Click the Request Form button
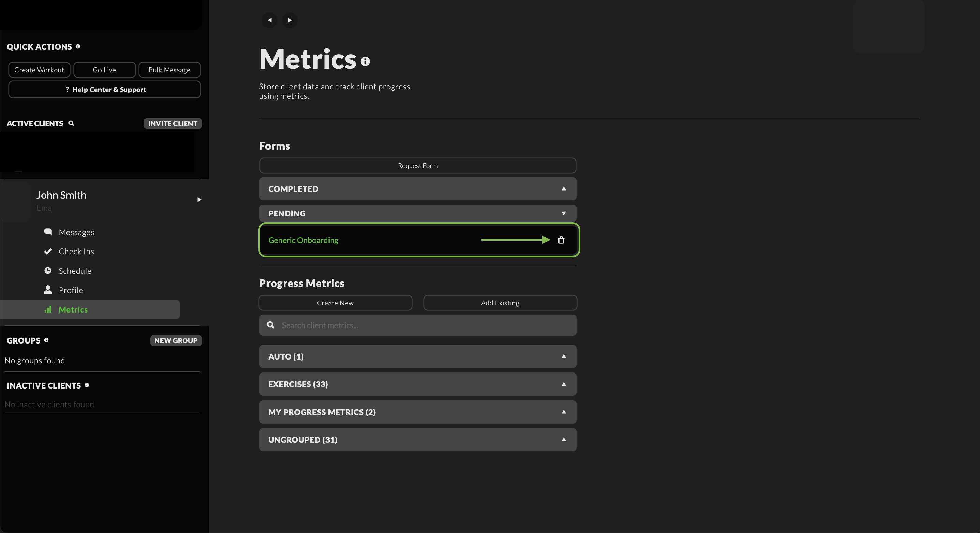This screenshot has height=533, width=980. point(417,166)
